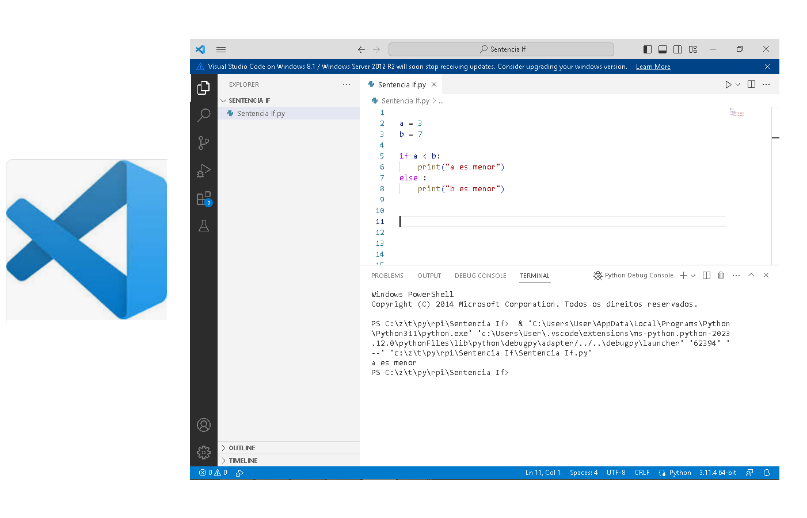Dismiss the Windows update notification banner
807x518 pixels.
pyautogui.click(x=767, y=67)
